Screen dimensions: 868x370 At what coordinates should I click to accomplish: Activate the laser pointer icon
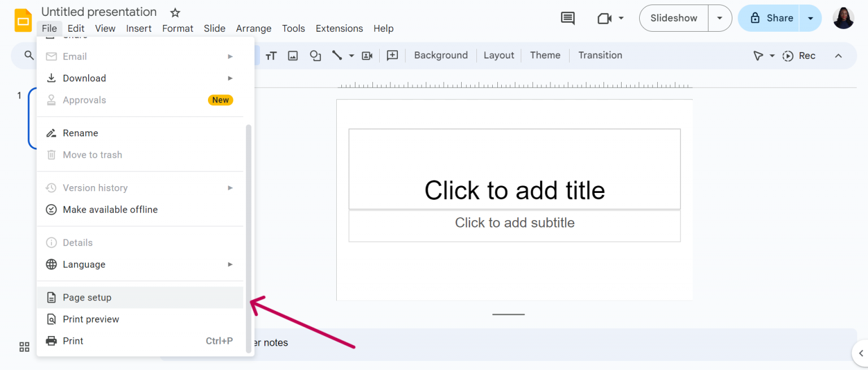pos(759,55)
